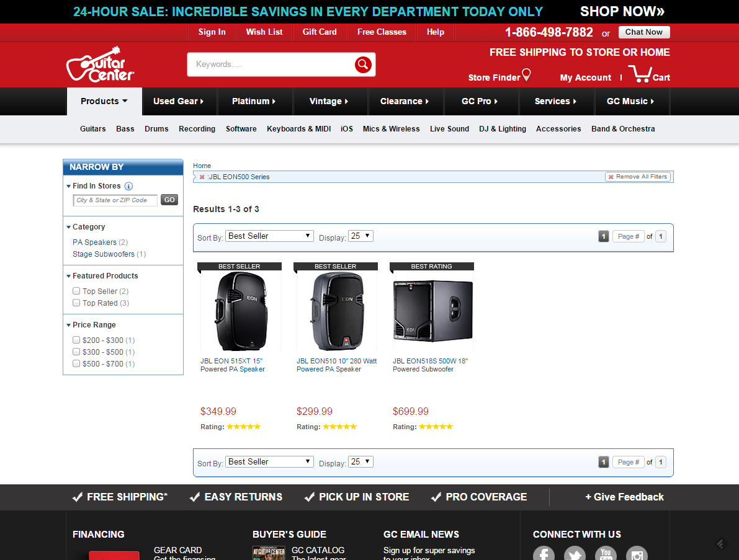Click the Keywords search field

point(271,64)
